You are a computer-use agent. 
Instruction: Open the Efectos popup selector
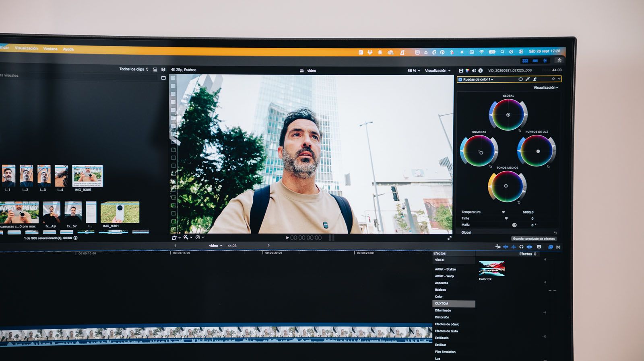click(x=528, y=254)
